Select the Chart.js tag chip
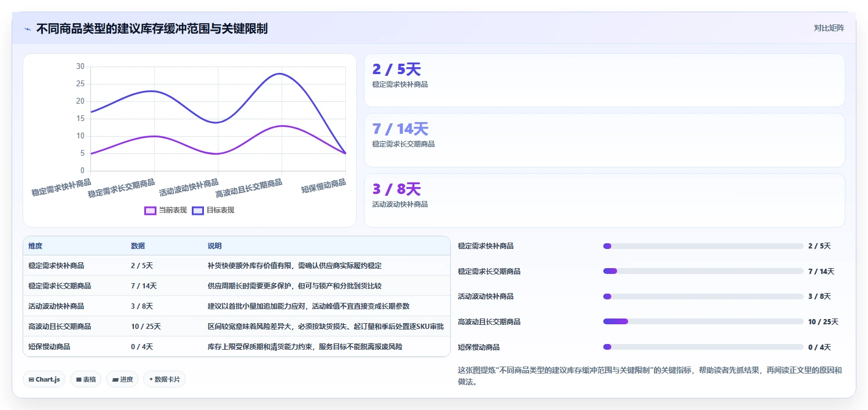 point(45,379)
